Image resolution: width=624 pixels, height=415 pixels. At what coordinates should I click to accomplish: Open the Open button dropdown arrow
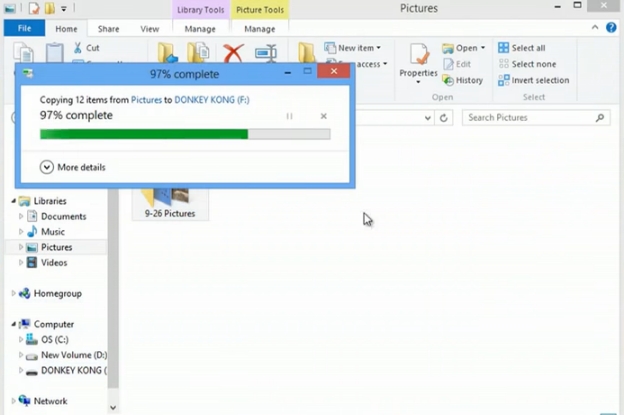(483, 48)
